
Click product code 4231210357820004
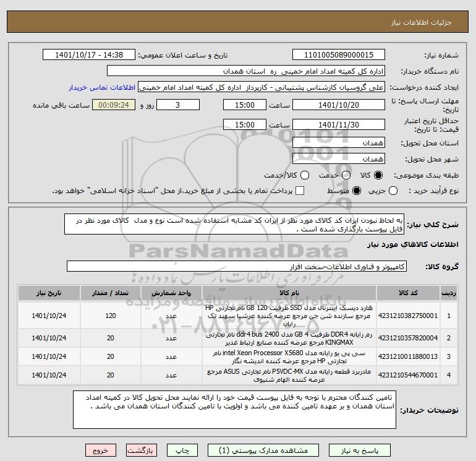408,338
